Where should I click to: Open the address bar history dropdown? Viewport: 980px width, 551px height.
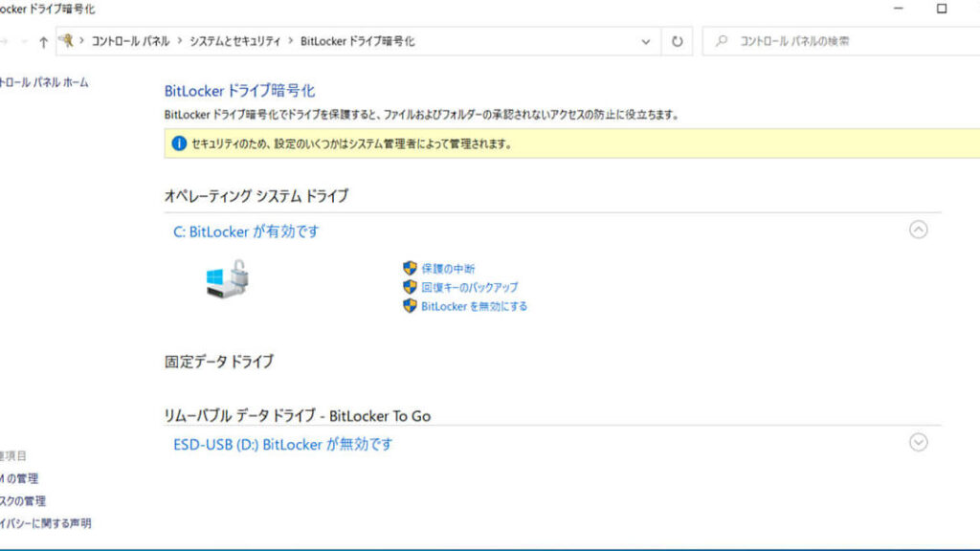point(645,42)
